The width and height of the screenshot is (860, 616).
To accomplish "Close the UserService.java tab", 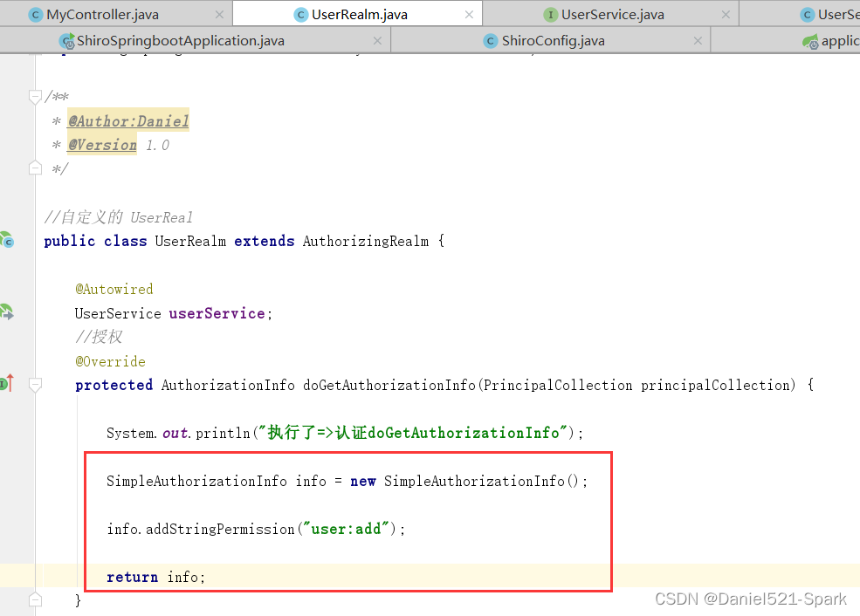I will click(x=726, y=15).
